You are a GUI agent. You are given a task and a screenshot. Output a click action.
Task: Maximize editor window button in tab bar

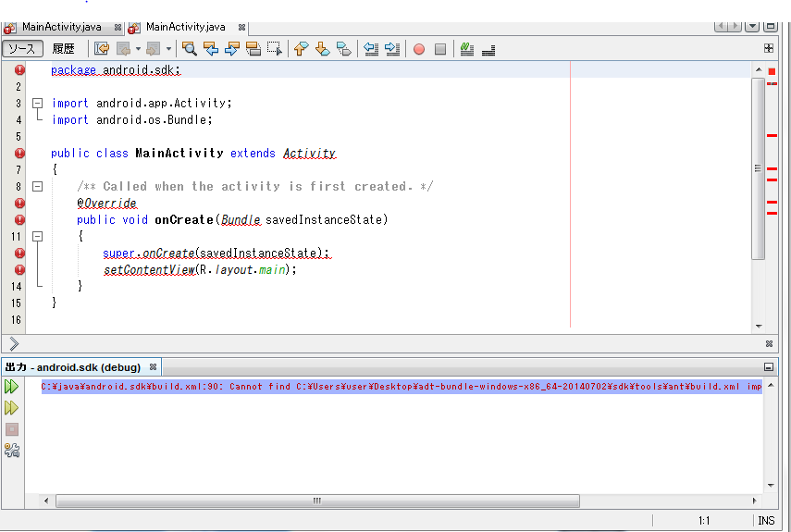tap(770, 26)
